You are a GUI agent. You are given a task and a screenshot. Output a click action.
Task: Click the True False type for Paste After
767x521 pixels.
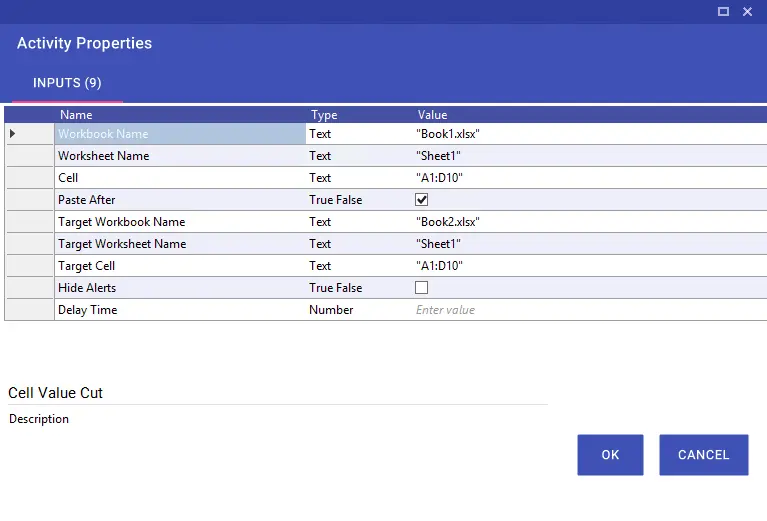pyautogui.click(x=360, y=200)
